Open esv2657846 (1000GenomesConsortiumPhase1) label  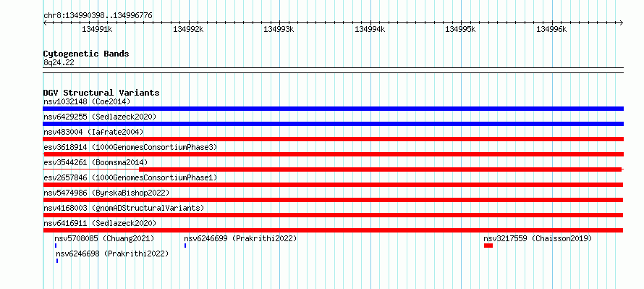pyautogui.click(x=130, y=177)
